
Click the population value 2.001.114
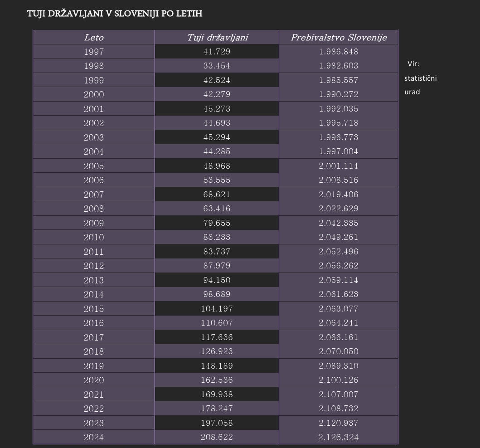pyautogui.click(x=339, y=166)
